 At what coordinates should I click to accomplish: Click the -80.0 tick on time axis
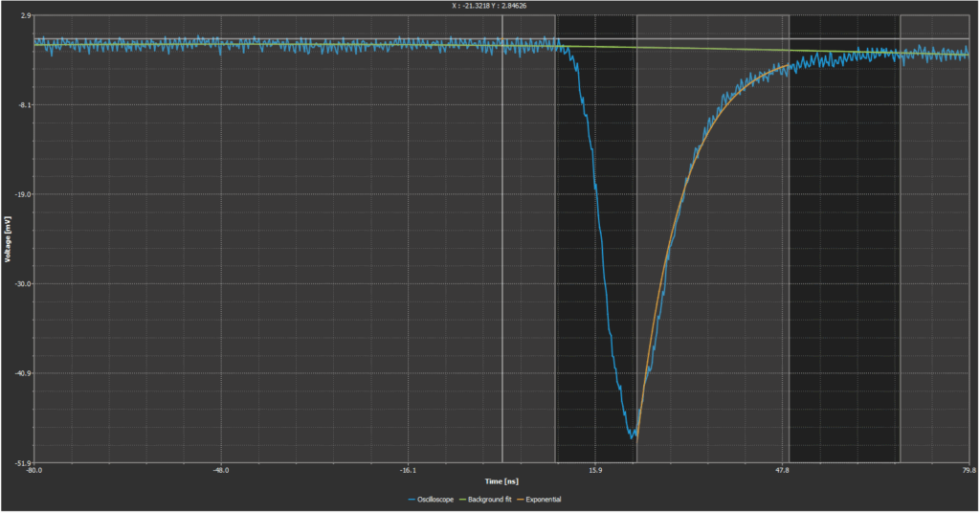coord(34,471)
